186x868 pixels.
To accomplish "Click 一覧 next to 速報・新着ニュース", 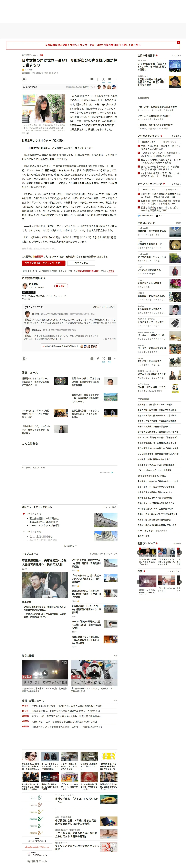I will [115, 700].
